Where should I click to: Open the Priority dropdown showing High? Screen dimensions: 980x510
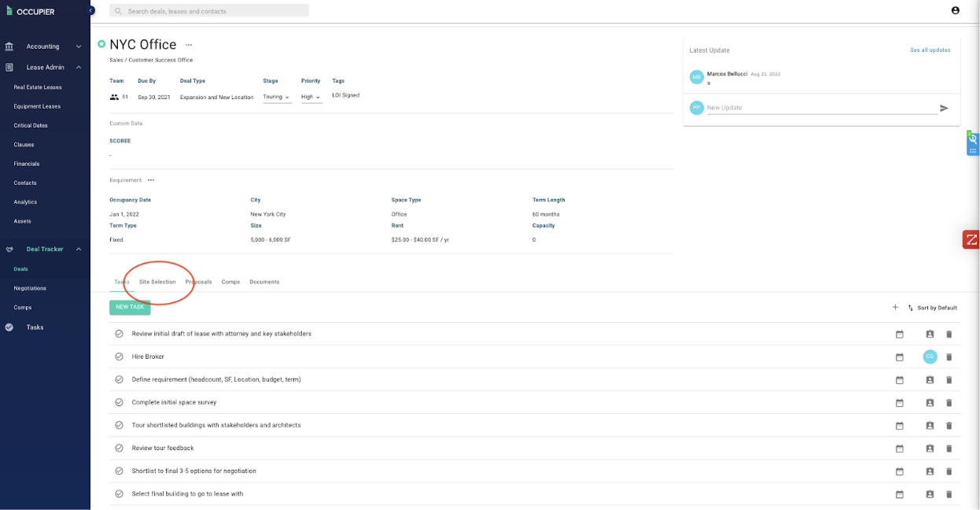(x=311, y=98)
